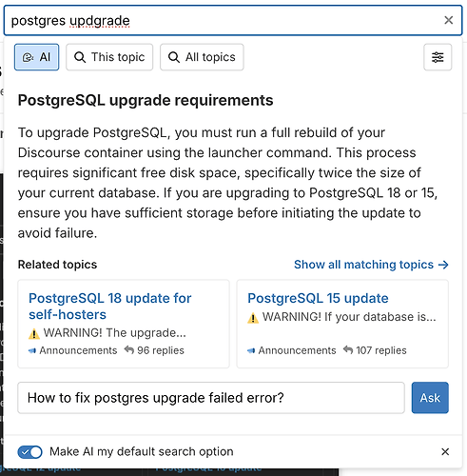Click the Ask button
Screen dimensions: 467x476
point(430,398)
